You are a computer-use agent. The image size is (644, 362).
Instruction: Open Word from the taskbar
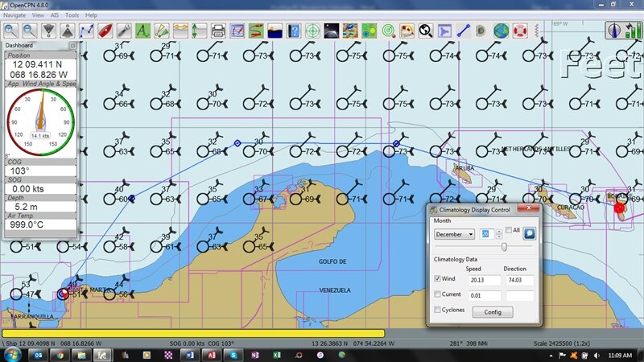click(189, 355)
